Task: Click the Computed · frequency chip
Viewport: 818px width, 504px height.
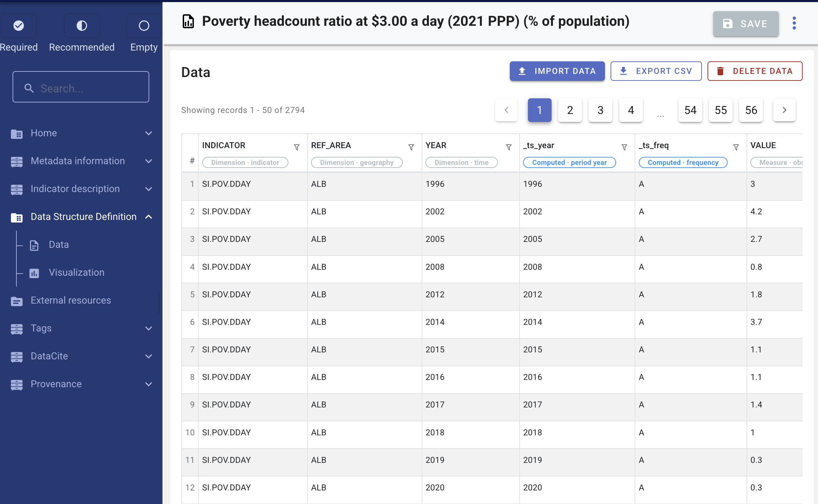Action: coord(683,162)
